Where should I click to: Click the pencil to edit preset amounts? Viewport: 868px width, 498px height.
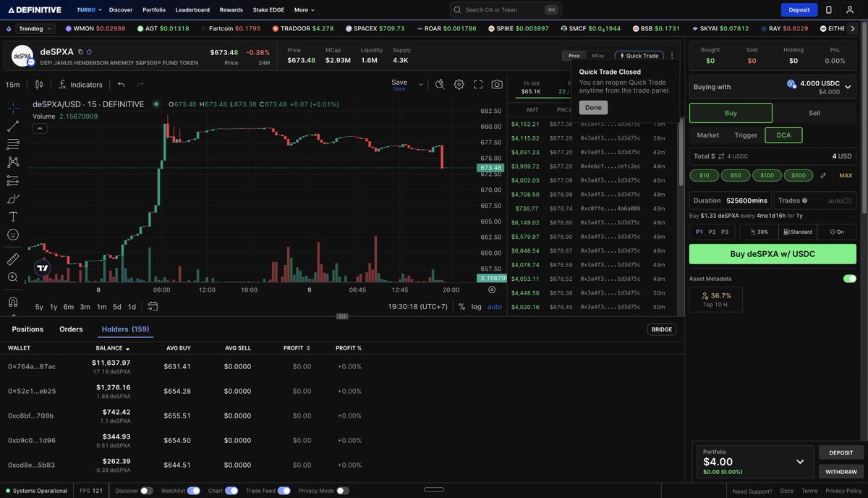(x=823, y=175)
